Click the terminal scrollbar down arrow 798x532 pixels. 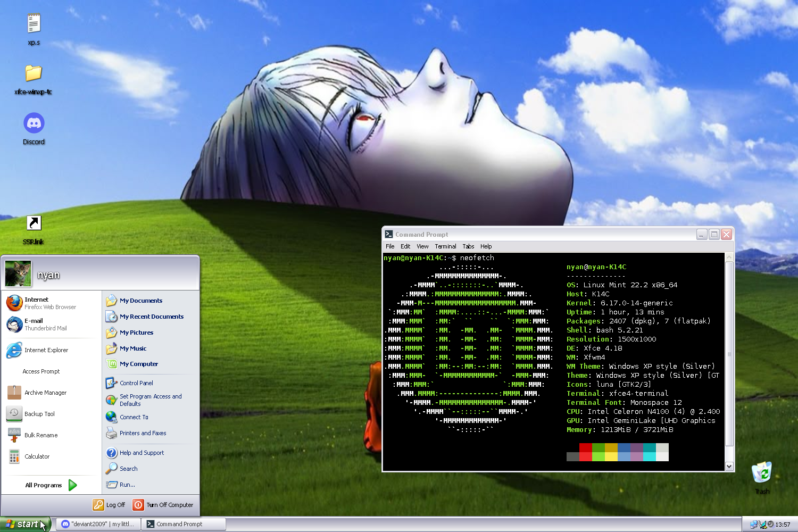(729, 466)
